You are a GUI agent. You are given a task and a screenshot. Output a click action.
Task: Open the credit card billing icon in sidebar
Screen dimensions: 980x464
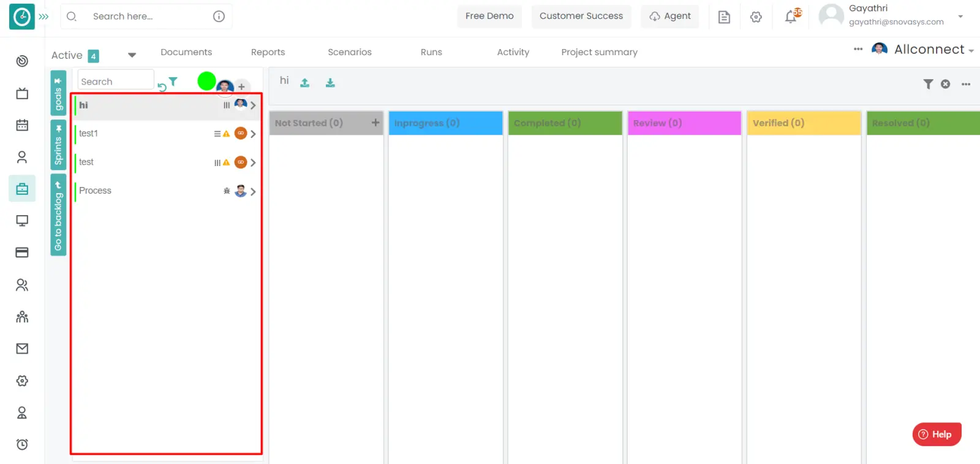22,253
